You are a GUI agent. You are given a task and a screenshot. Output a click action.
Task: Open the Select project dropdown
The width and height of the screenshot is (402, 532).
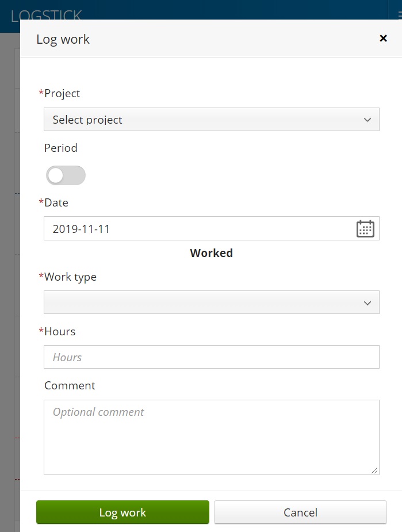211,120
